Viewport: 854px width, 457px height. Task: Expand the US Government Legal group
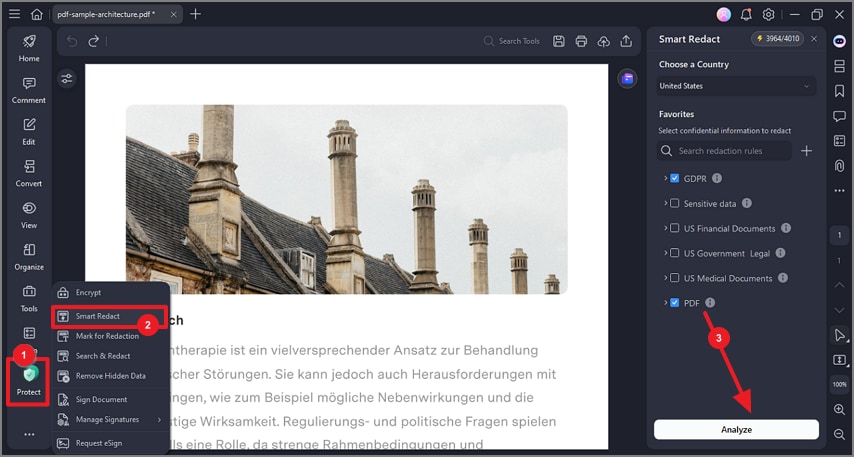665,253
